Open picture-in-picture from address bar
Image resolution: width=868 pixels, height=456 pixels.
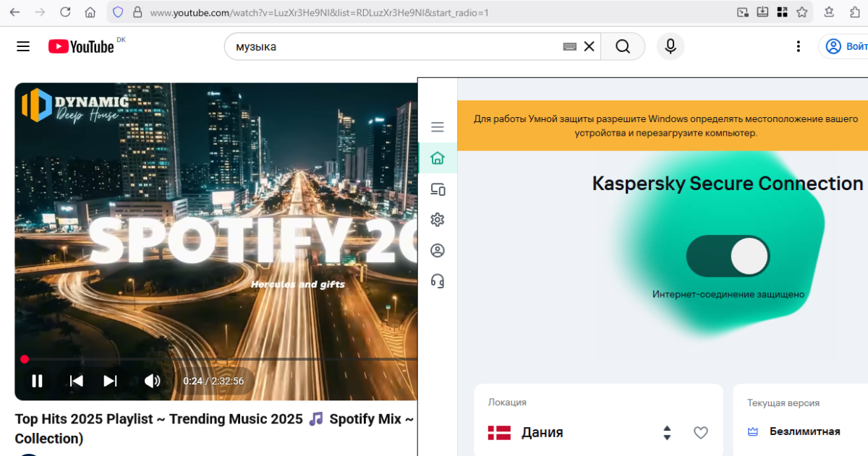(743, 12)
